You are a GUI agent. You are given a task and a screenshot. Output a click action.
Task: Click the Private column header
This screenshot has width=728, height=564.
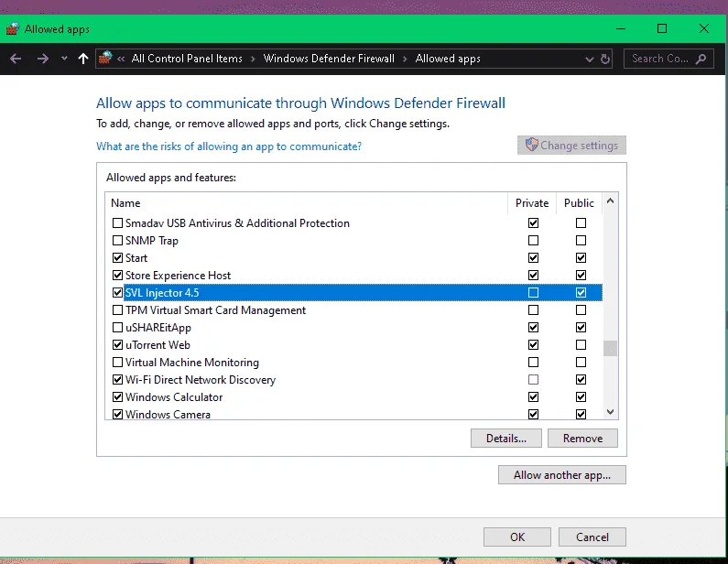tap(532, 203)
